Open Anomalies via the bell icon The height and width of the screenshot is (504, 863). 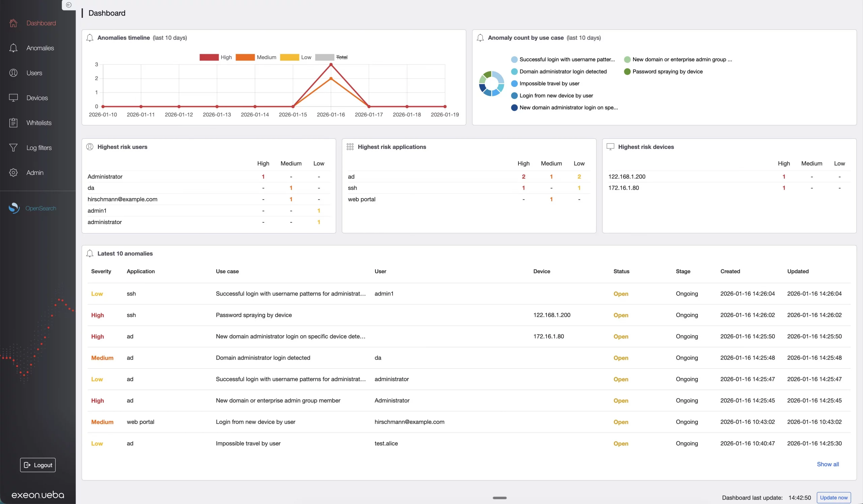13,48
